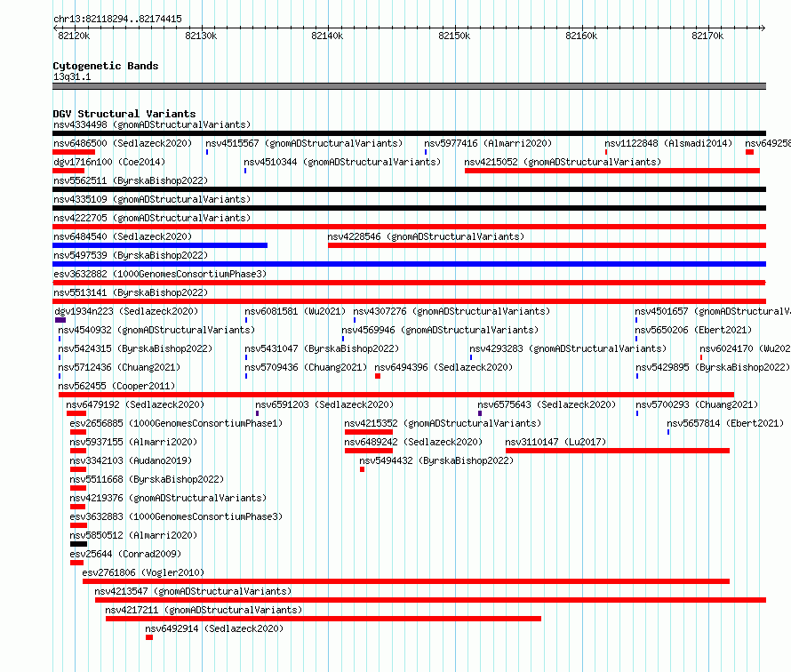Viewport: 791px width, 672px height.
Task: Click the chr13:82118294..82174415 coordinates text
Action: coord(117,19)
